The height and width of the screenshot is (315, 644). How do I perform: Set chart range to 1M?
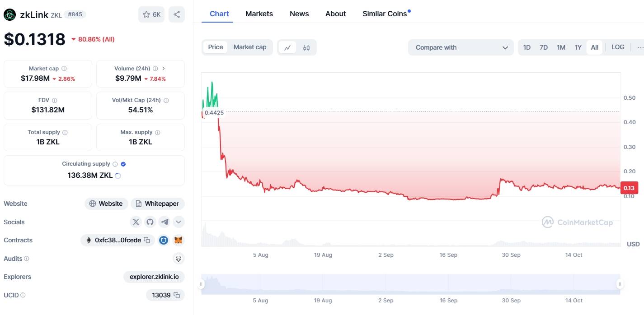pyautogui.click(x=561, y=47)
